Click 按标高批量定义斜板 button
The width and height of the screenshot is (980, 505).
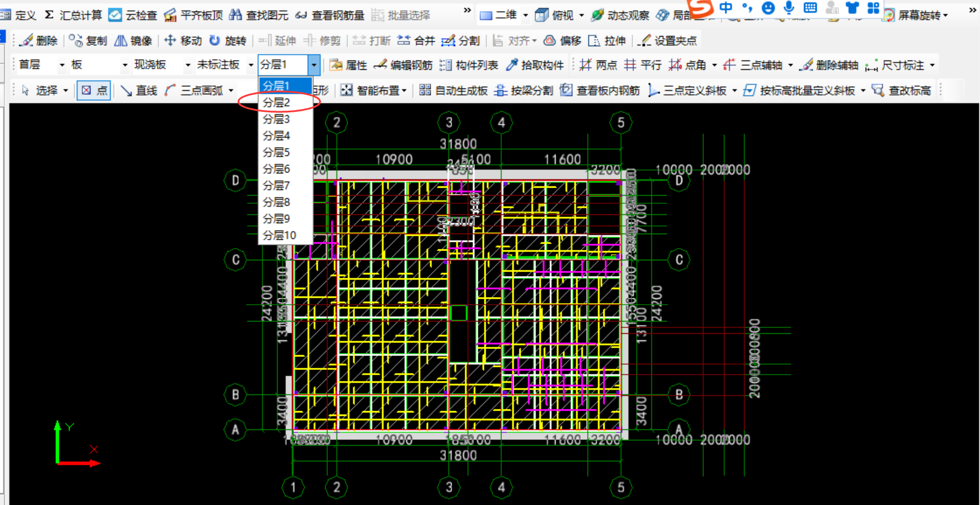799,90
